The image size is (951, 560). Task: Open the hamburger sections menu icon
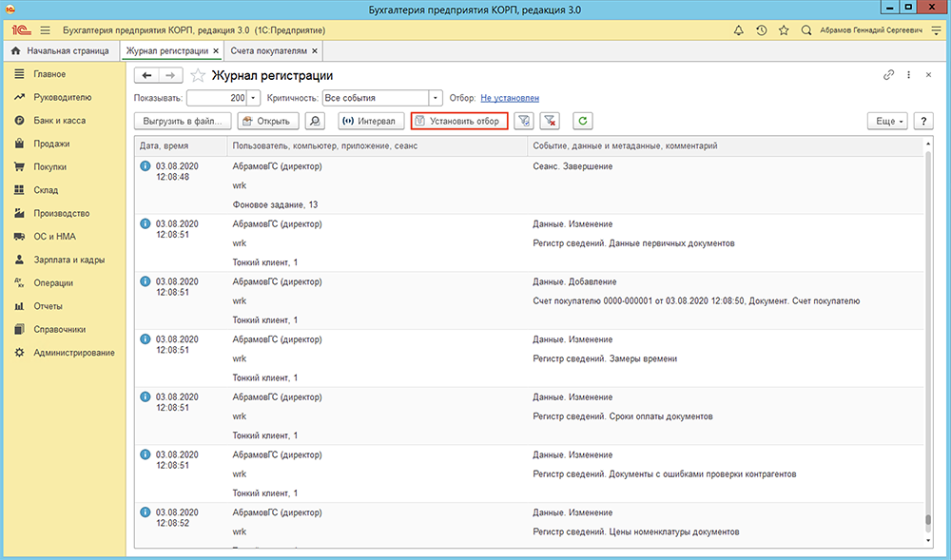pyautogui.click(x=46, y=30)
